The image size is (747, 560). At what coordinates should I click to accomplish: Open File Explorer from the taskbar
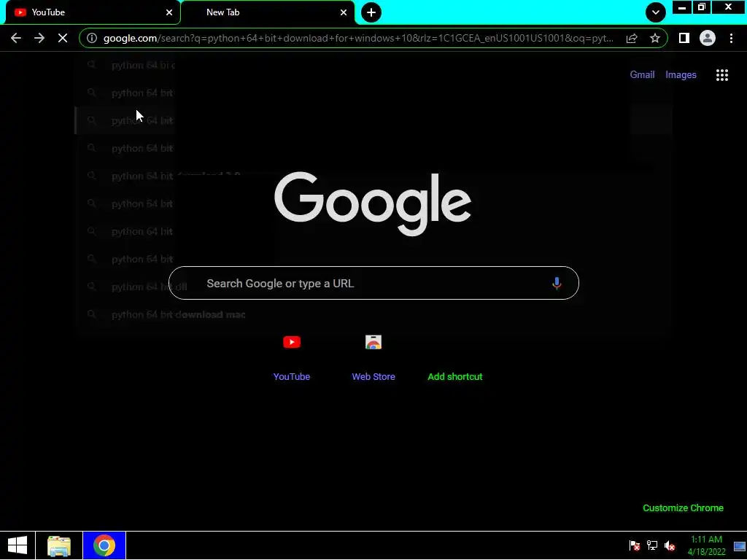pyautogui.click(x=59, y=545)
